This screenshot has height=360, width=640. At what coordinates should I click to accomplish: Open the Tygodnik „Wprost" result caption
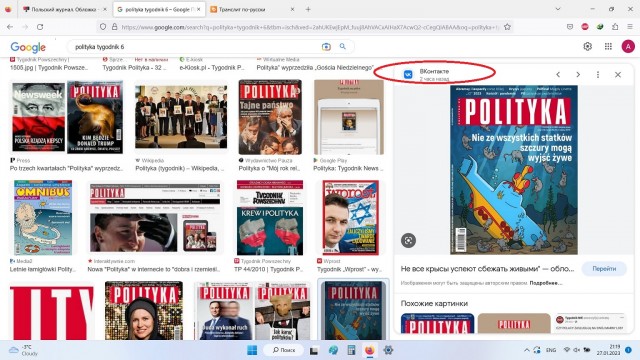click(349, 269)
